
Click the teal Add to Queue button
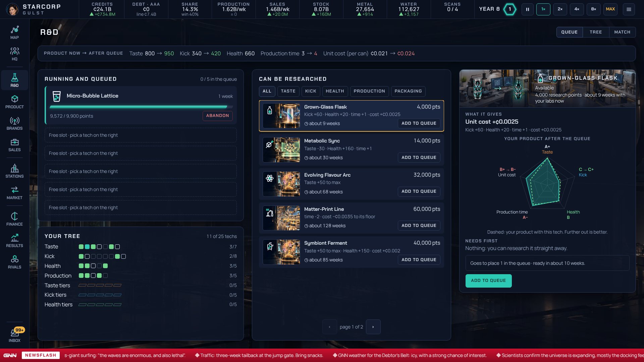click(488, 281)
